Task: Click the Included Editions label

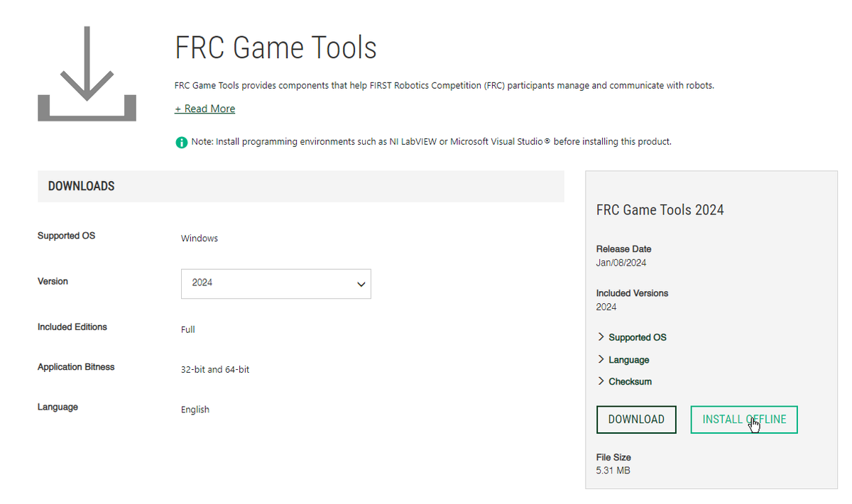Action: [72, 327]
